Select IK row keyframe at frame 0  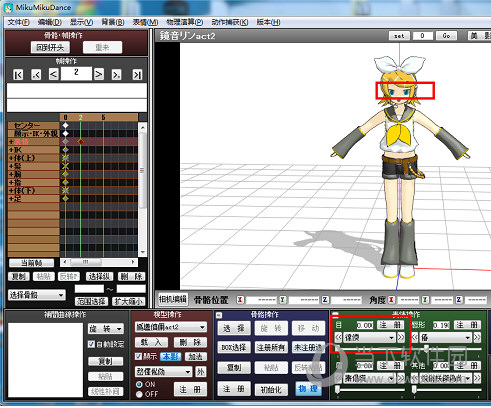pos(66,150)
